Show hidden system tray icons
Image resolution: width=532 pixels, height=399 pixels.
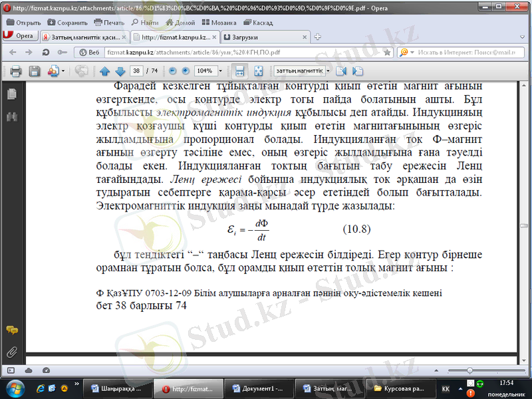click(460, 389)
